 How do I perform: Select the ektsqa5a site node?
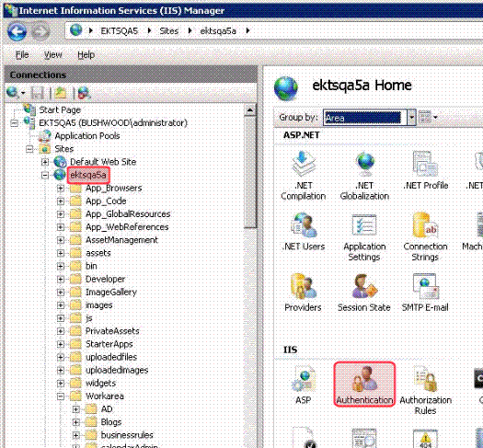pos(88,175)
